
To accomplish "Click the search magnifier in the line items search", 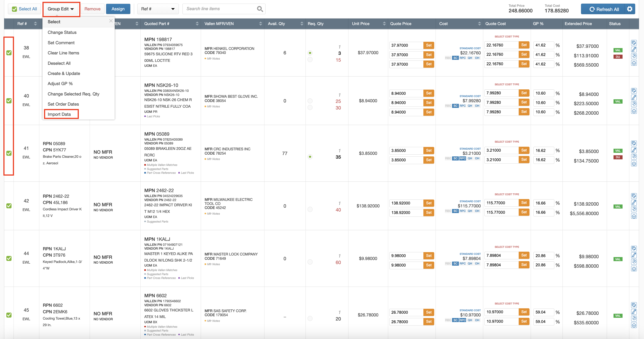I will pyautogui.click(x=259, y=9).
